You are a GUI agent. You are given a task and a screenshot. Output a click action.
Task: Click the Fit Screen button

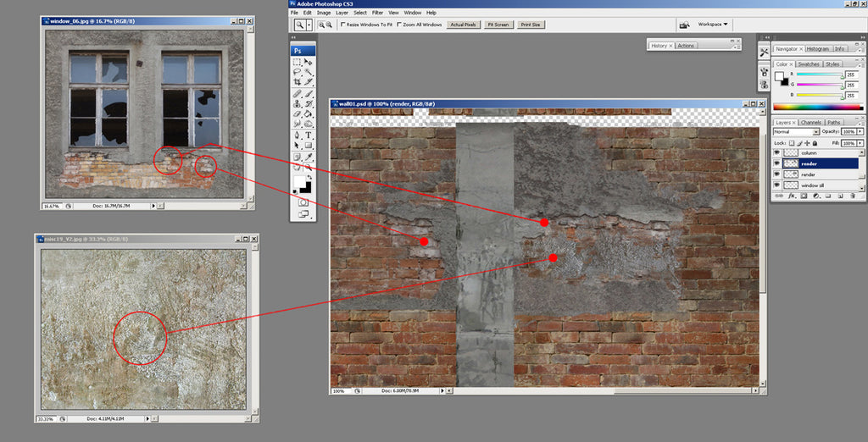[498, 25]
